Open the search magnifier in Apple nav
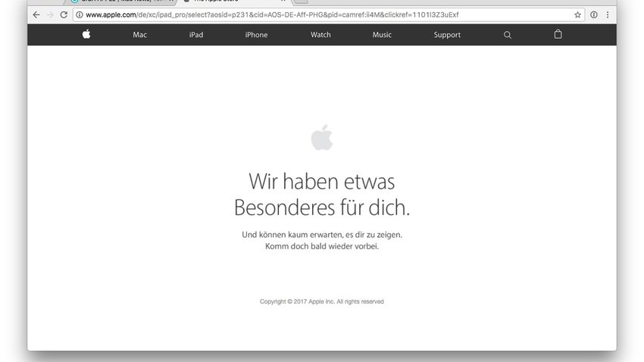Viewport: 644px width, 362px height. point(508,35)
